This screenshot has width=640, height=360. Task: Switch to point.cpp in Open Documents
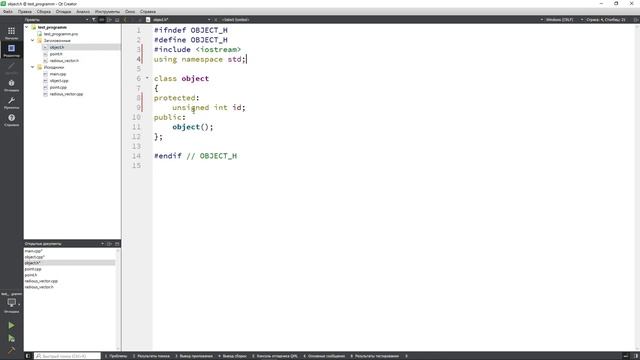coord(33,269)
